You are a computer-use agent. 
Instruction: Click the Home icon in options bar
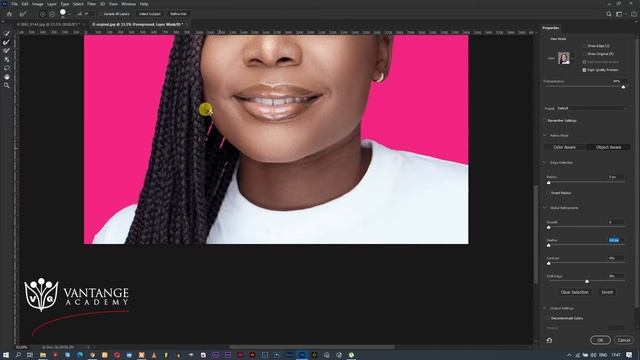9,14
